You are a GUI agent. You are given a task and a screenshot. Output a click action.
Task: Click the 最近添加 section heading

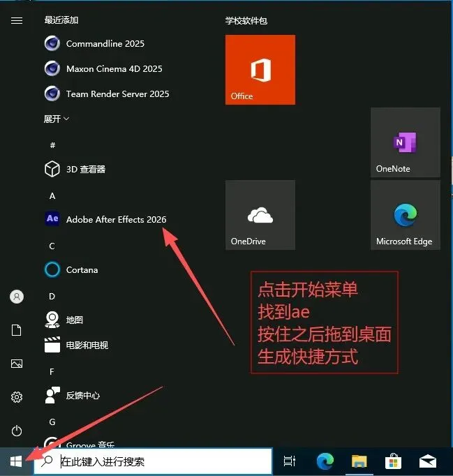[x=61, y=20]
